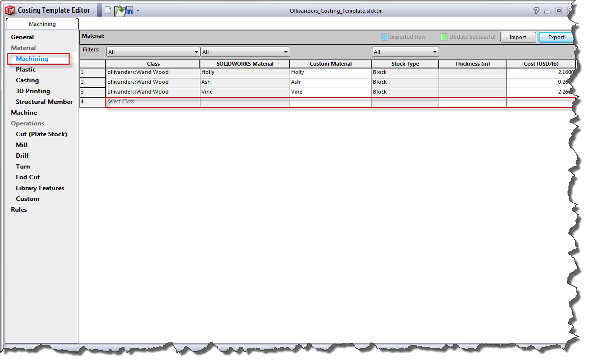Click Stock Type Block in Holly row
This screenshot has width=590, height=364.
[x=405, y=73]
